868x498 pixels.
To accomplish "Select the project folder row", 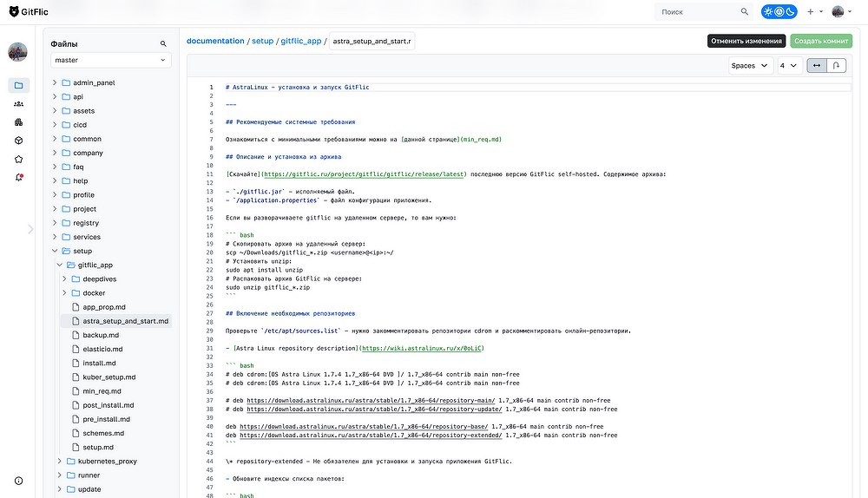I will (x=111, y=208).
